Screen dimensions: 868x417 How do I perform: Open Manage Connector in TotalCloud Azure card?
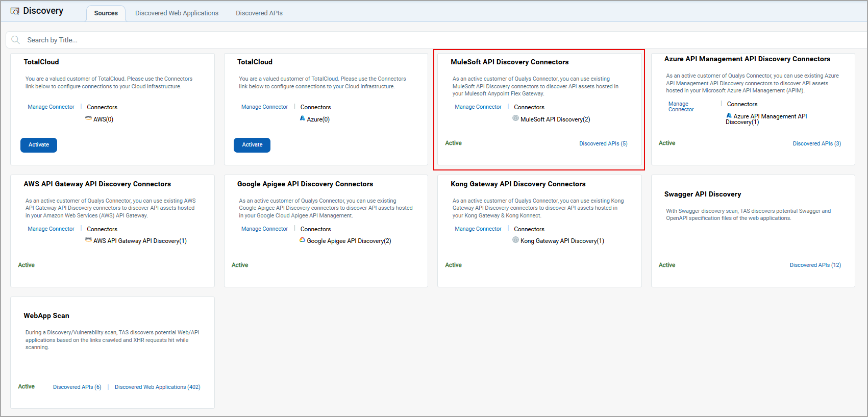point(264,107)
